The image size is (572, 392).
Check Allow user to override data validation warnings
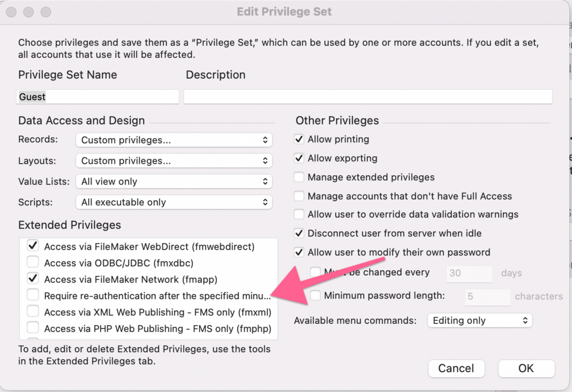299,214
